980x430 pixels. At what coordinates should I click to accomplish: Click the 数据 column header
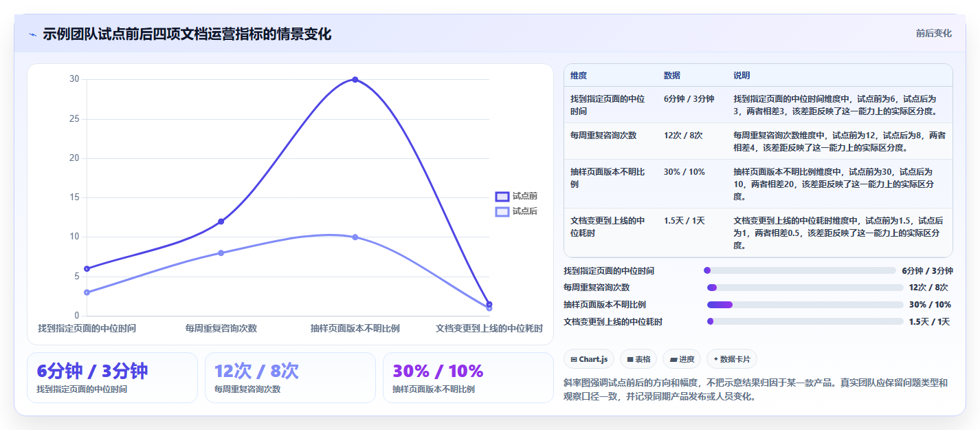tap(672, 75)
